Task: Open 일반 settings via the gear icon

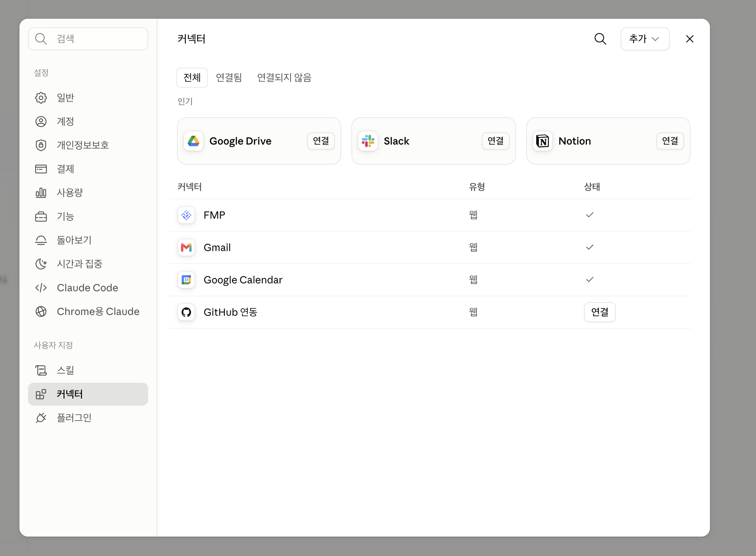Action: pyautogui.click(x=41, y=98)
